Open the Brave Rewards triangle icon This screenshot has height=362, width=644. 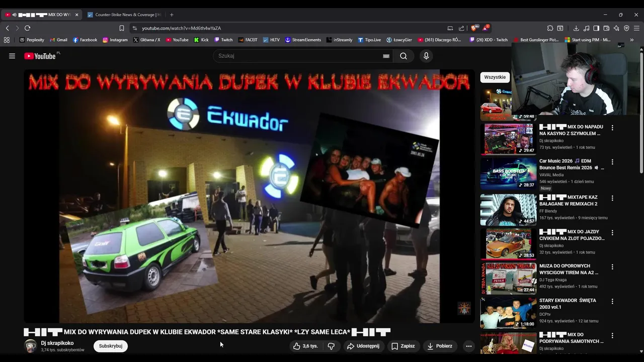(486, 28)
